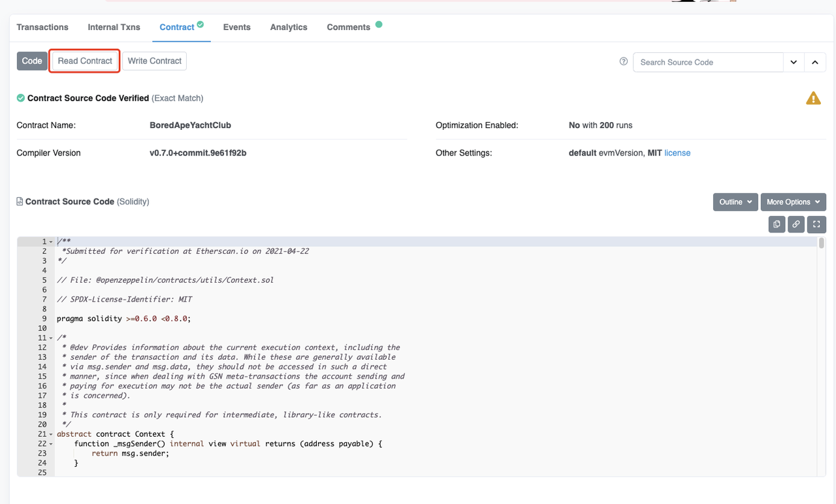Toggle fullscreen for the source code editor
The image size is (836, 504).
[x=816, y=224]
